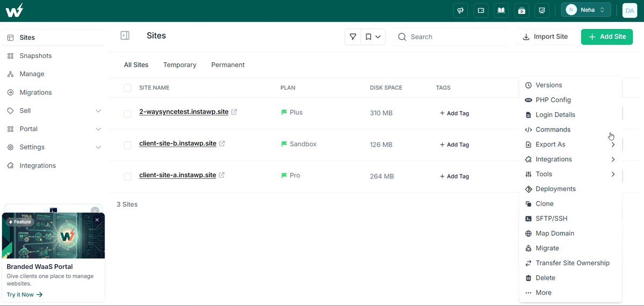Open site 2-waysyncetest.instawp.site external link icon
This screenshot has height=306, width=644.
[234, 112]
